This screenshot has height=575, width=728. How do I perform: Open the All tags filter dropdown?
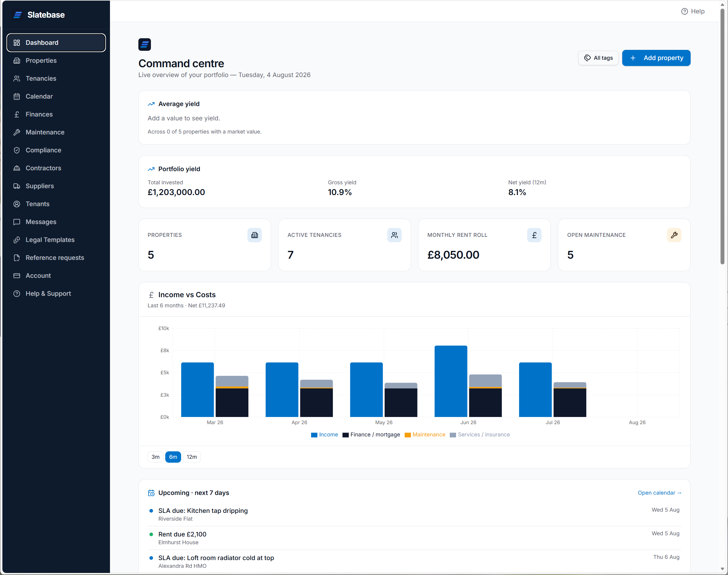pos(598,58)
